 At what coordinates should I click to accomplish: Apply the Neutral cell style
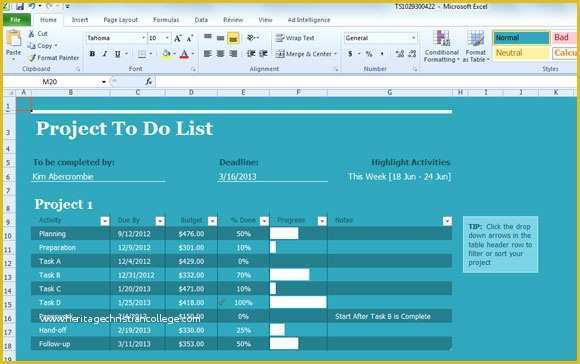coord(521,53)
